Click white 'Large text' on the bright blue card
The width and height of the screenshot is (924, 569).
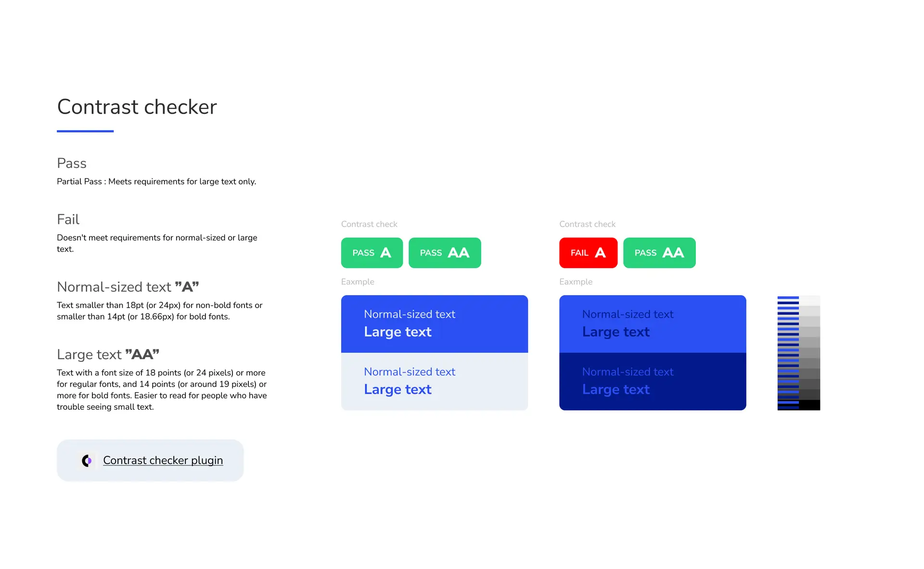[x=398, y=332]
